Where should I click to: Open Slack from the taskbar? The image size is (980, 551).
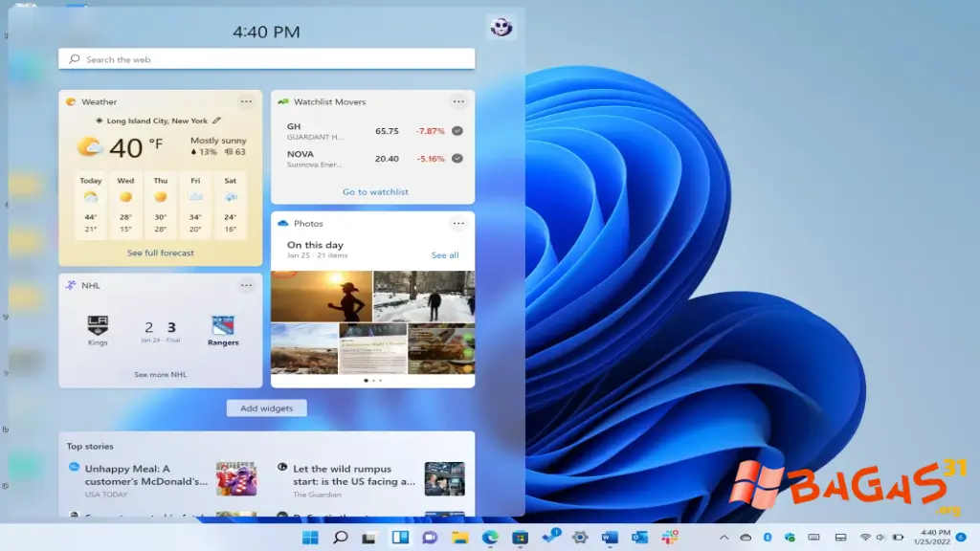[669, 538]
